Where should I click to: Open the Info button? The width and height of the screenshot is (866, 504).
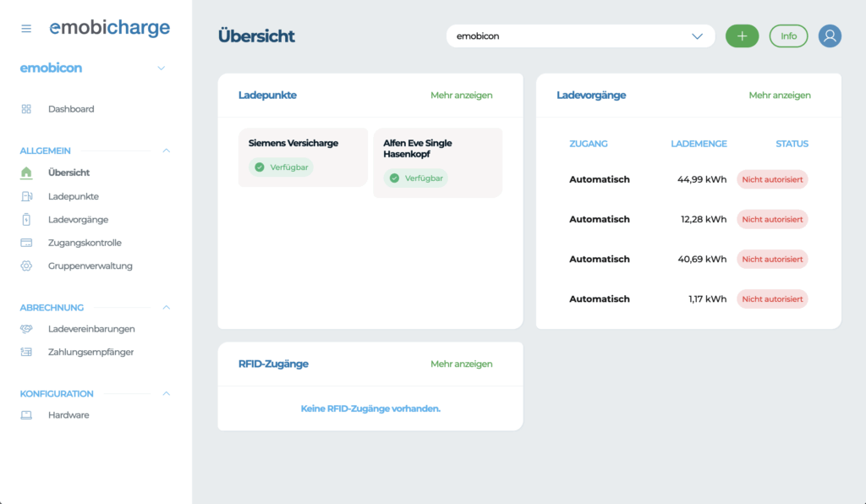(x=788, y=36)
